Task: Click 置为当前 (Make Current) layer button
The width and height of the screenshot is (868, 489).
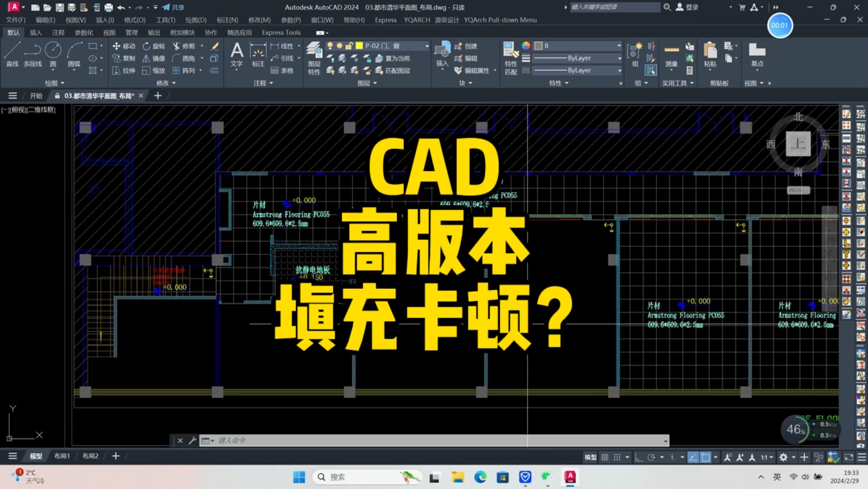Action: (393, 58)
